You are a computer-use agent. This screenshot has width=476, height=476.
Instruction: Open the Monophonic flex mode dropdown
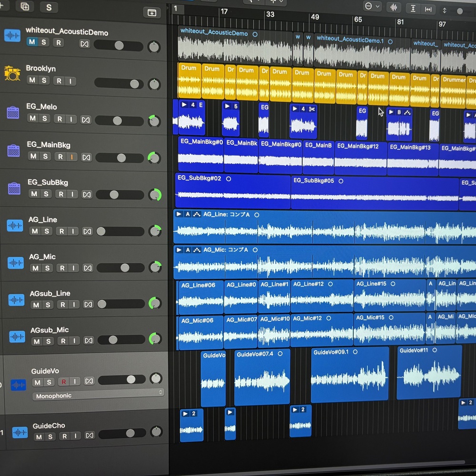pos(99,396)
